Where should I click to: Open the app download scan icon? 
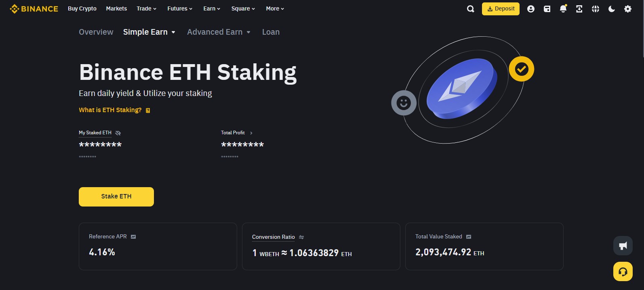coord(579,9)
